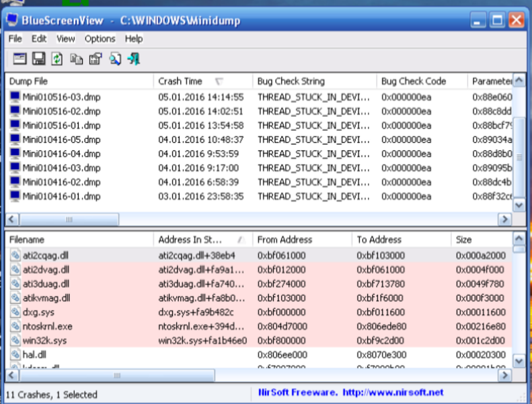
Task: Click the icon beside Mini010516-02.dmp
Action: tap(15, 111)
